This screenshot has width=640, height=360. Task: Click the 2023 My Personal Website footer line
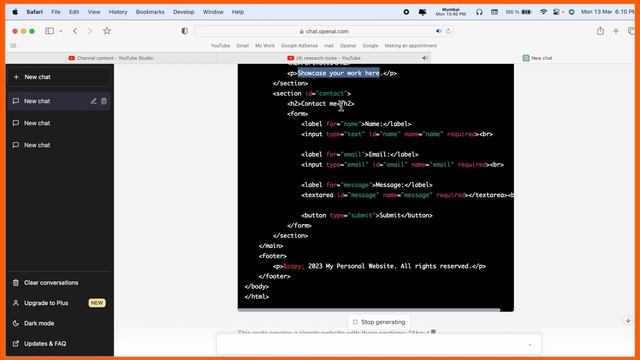pos(379,266)
